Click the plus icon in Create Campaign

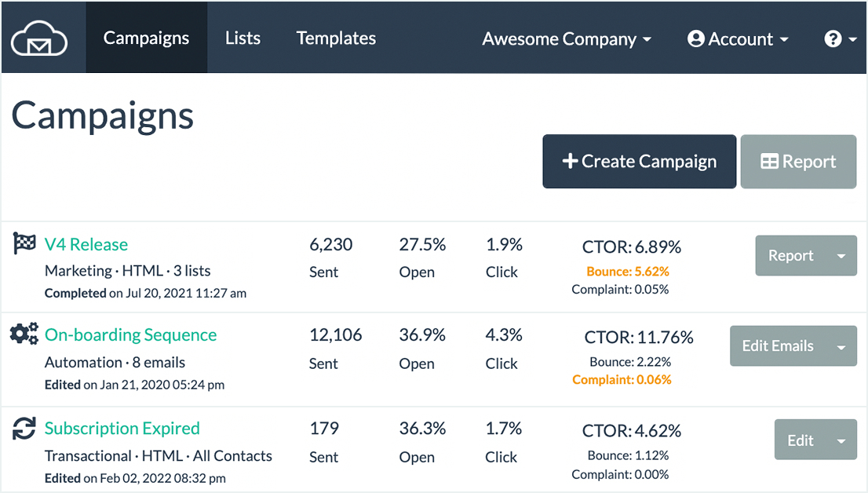571,162
